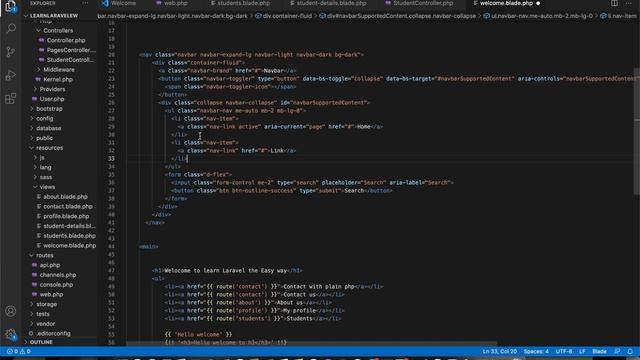Viewport: 640px width, 360px height.
Task: Expand the public folder
Action: coord(44,138)
